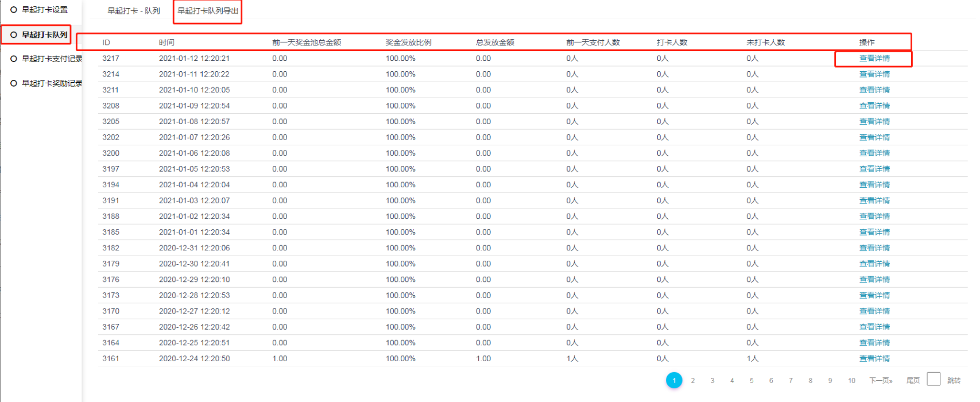The width and height of the screenshot is (980, 402).
Task: Go to page 2 in pagination
Action: click(x=693, y=380)
